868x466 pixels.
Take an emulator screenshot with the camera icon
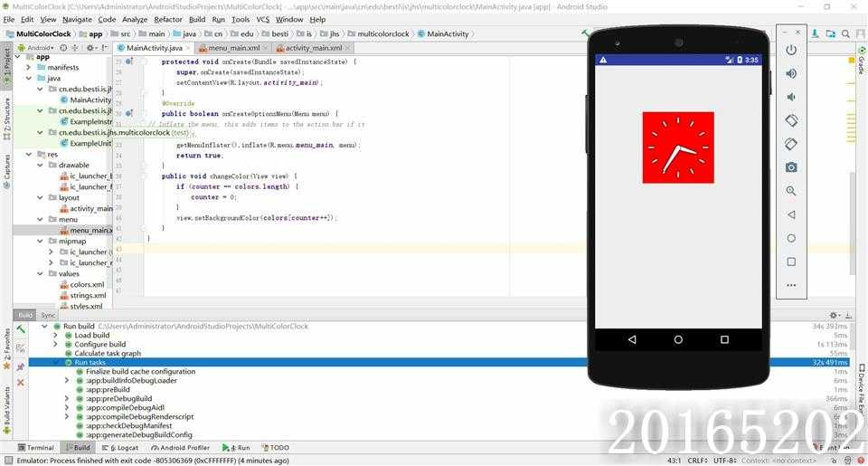point(791,167)
